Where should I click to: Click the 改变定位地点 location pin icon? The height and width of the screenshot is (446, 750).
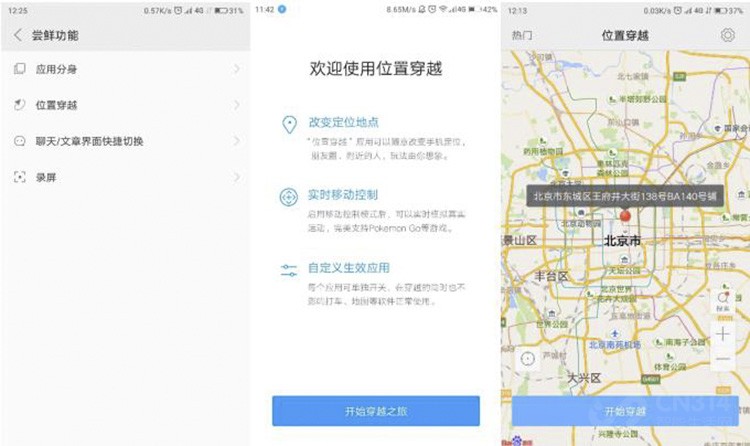pos(289,124)
